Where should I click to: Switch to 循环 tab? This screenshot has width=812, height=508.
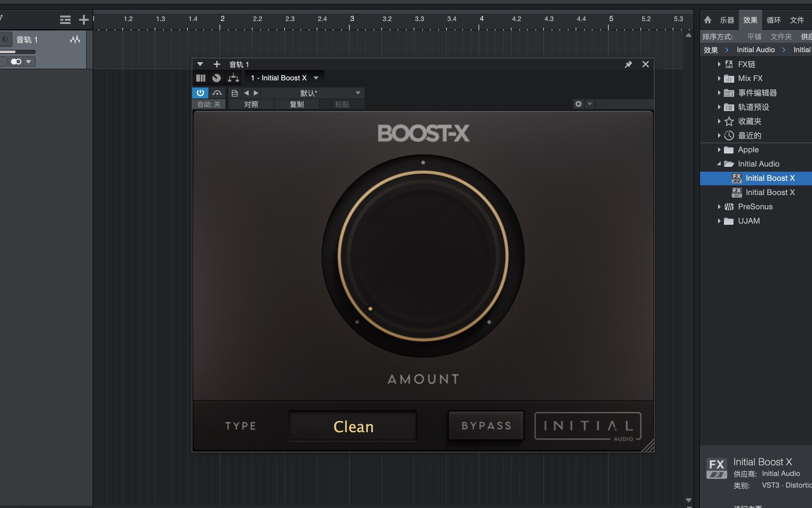point(774,20)
